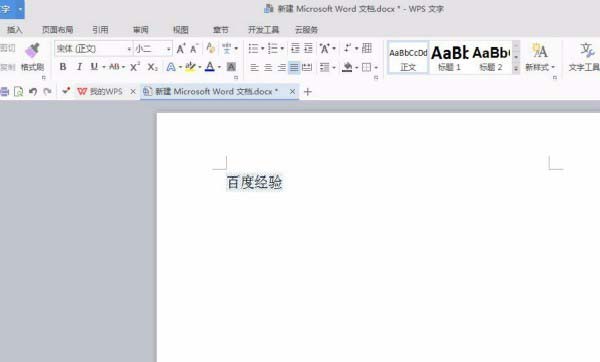Apply yellow highlight color
Image resolution: width=600 pixels, height=362 pixels.
click(190, 67)
